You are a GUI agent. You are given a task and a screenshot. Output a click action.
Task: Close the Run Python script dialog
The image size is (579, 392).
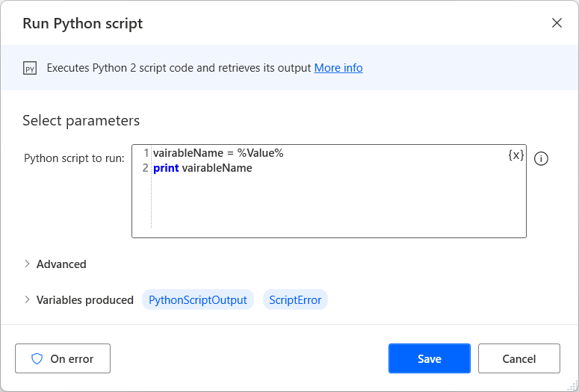click(x=557, y=23)
